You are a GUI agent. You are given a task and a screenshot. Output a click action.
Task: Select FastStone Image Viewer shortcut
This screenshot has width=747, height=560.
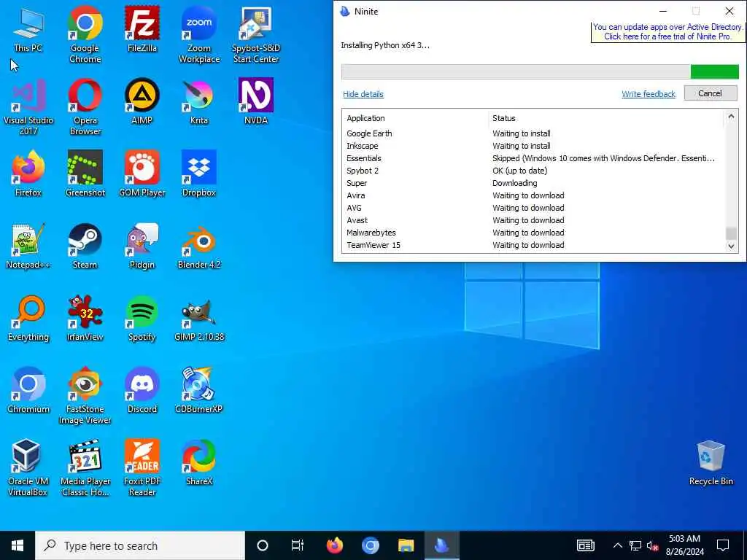(85, 396)
